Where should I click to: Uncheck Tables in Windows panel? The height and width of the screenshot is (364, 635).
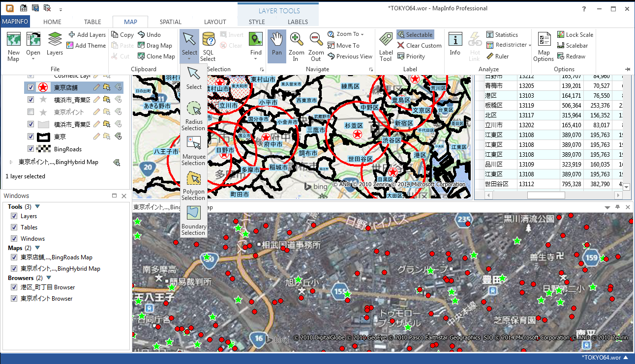pyautogui.click(x=14, y=227)
